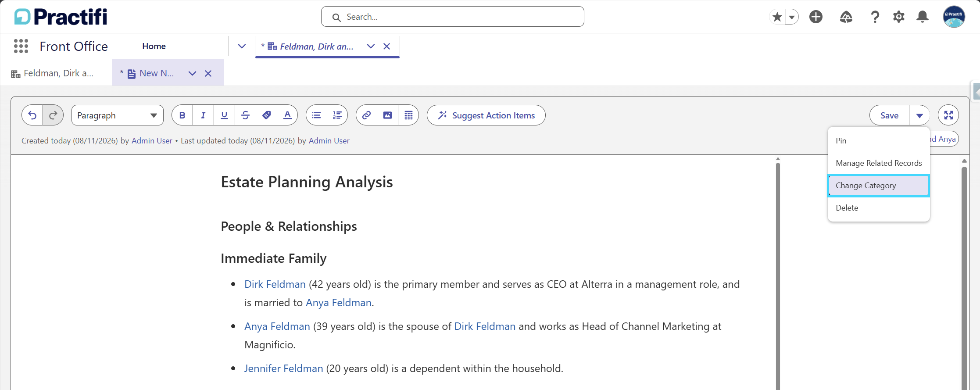Screen dimensions: 980x390
Task: Toggle bold formatting
Action: pyautogui.click(x=182, y=115)
